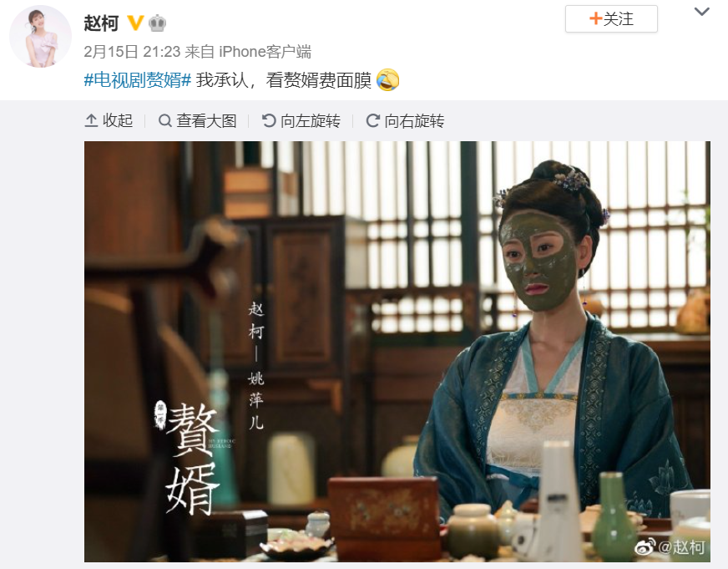The image size is (728, 569).
Task: Open the #电视剧赘婿# hashtag topic
Action: coord(138,80)
